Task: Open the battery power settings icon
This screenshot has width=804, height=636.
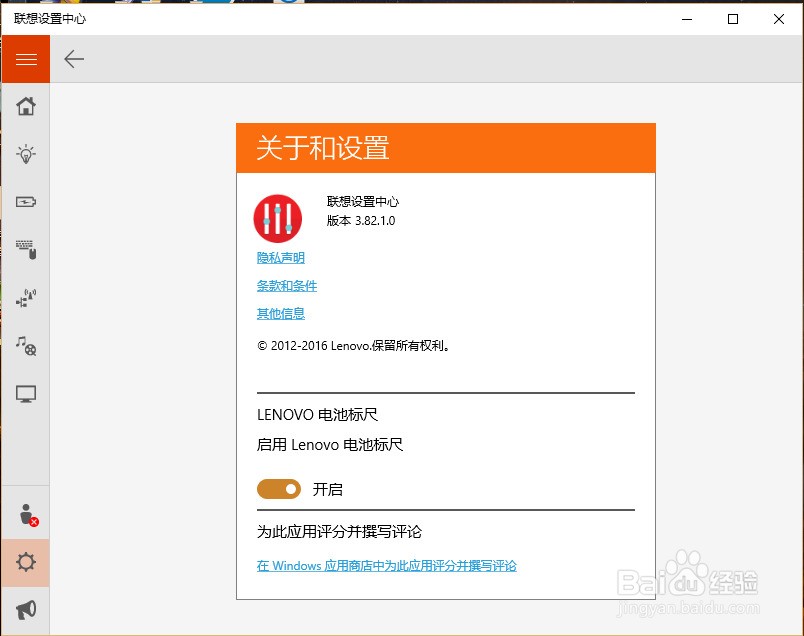Action: pos(26,202)
